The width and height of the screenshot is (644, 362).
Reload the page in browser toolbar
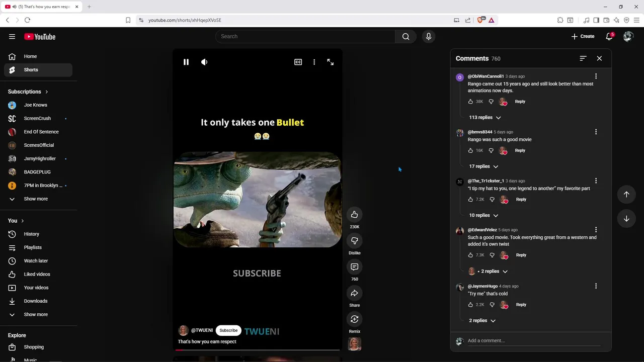(x=27, y=20)
